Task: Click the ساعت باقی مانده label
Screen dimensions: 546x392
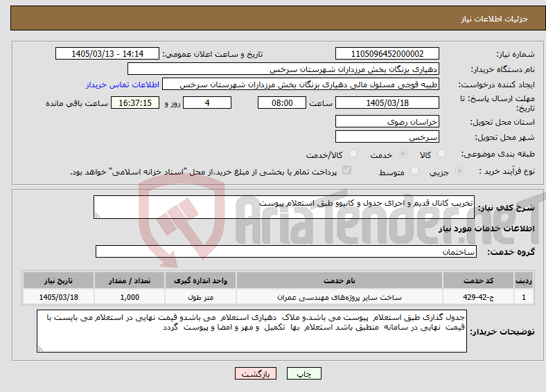Action: pyautogui.click(x=77, y=103)
